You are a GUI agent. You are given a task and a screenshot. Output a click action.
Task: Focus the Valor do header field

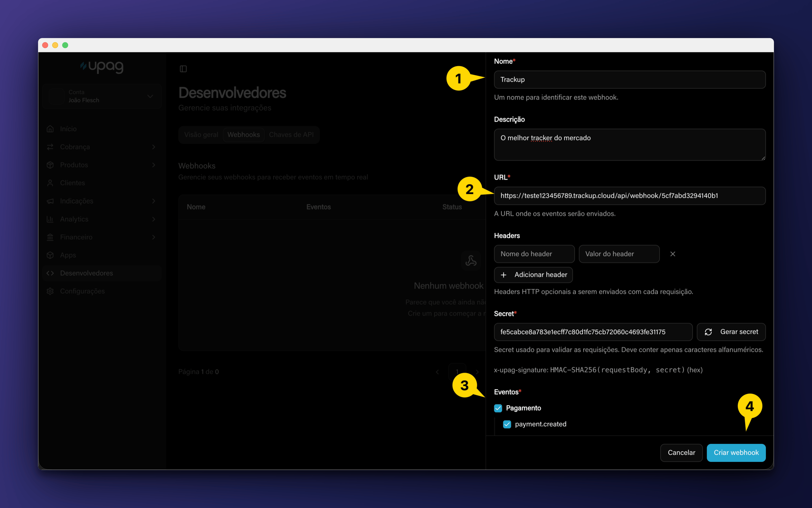pyautogui.click(x=619, y=254)
